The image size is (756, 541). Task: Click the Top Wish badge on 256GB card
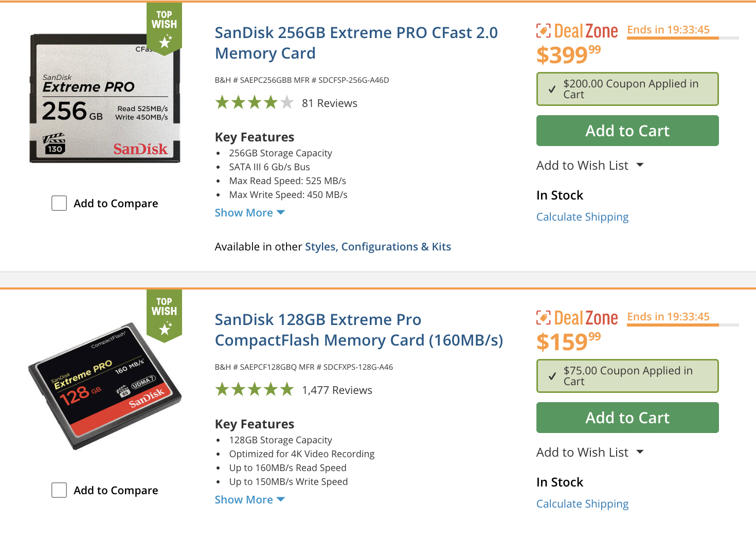coord(164,28)
